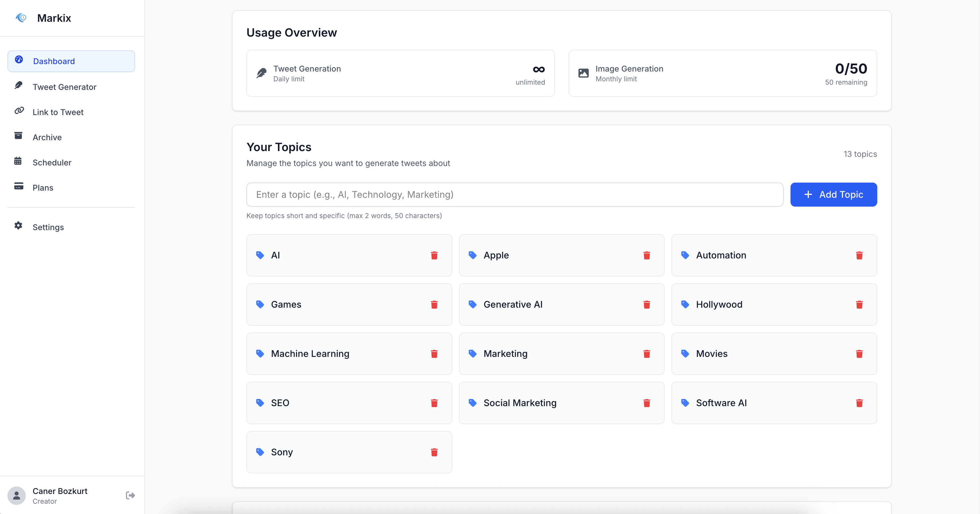Click tag icon on Automation topic
This screenshot has width=980, height=514.
(x=685, y=255)
